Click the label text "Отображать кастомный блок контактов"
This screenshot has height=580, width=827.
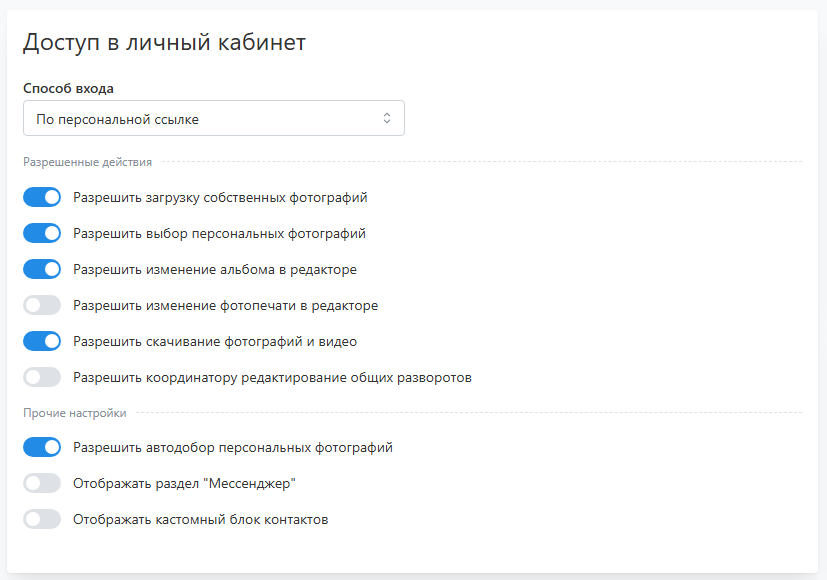[201, 519]
